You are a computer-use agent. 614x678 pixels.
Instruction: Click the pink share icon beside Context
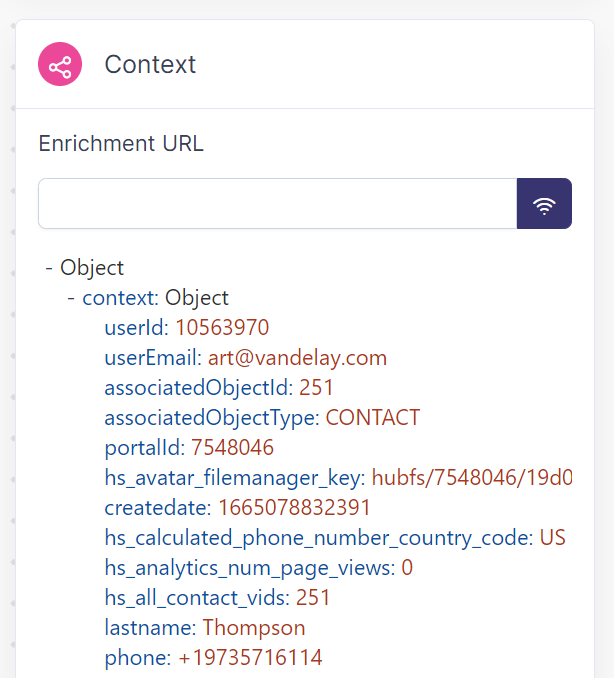point(60,65)
